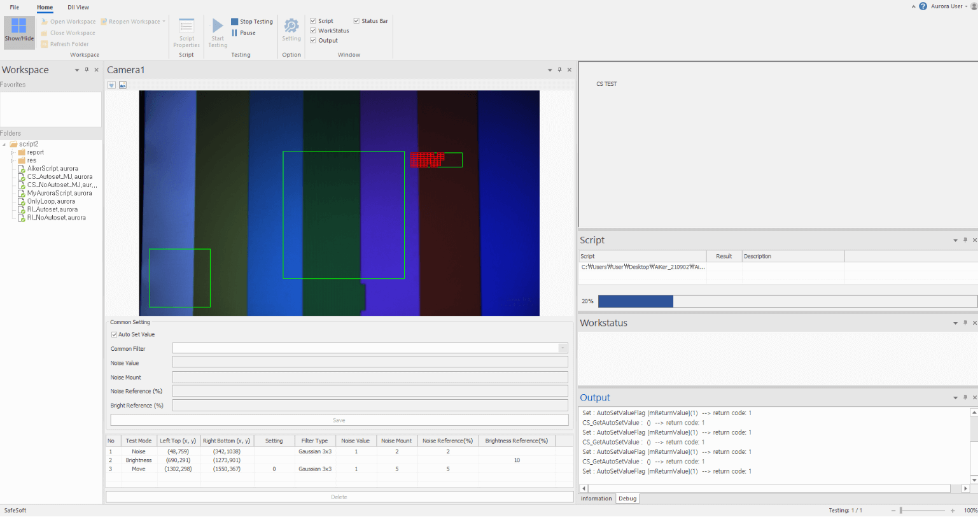The width and height of the screenshot is (980, 517).
Task: Expand the report folder
Action: coord(12,152)
